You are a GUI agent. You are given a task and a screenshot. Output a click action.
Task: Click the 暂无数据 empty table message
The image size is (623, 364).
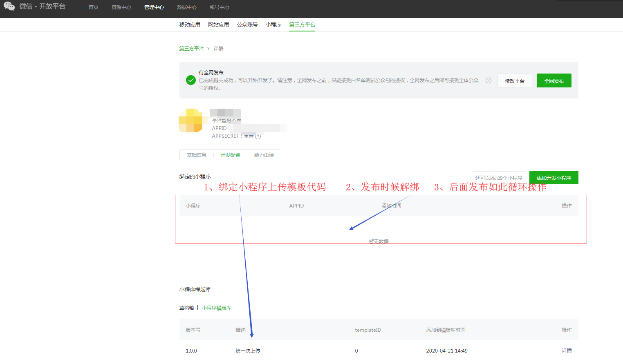[379, 241]
